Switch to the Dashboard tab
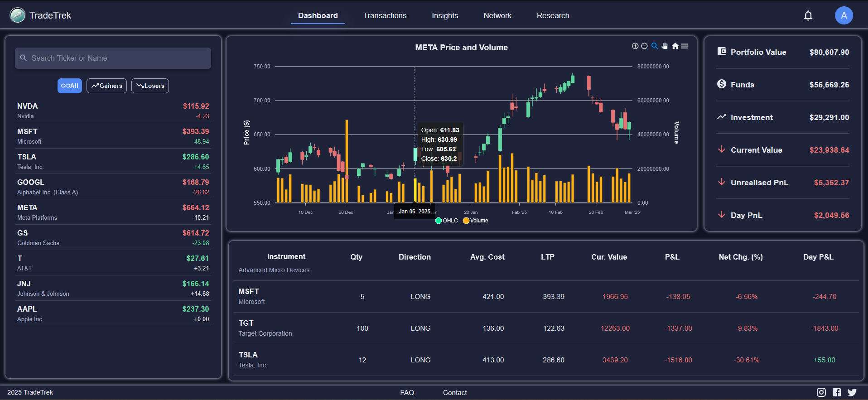The height and width of the screenshot is (400, 868). [x=318, y=15]
